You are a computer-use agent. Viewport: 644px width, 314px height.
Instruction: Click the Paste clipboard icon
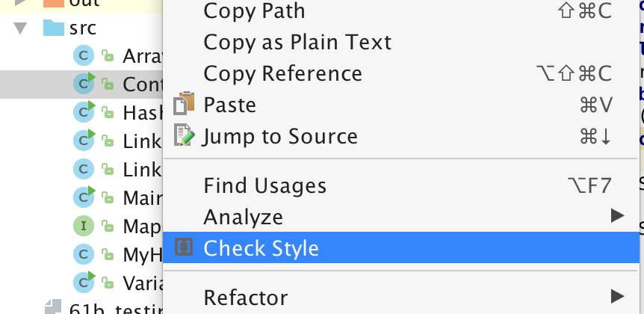tap(184, 105)
